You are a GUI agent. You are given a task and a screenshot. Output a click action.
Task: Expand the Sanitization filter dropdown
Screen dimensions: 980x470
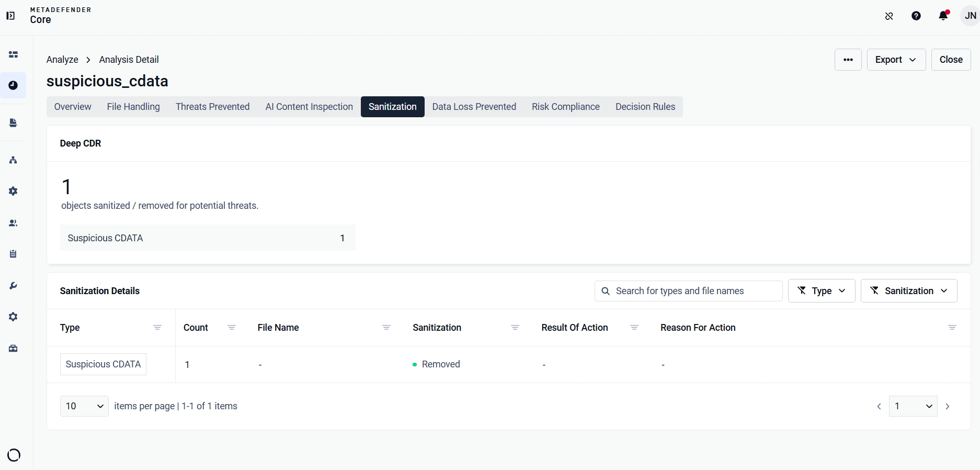909,290
